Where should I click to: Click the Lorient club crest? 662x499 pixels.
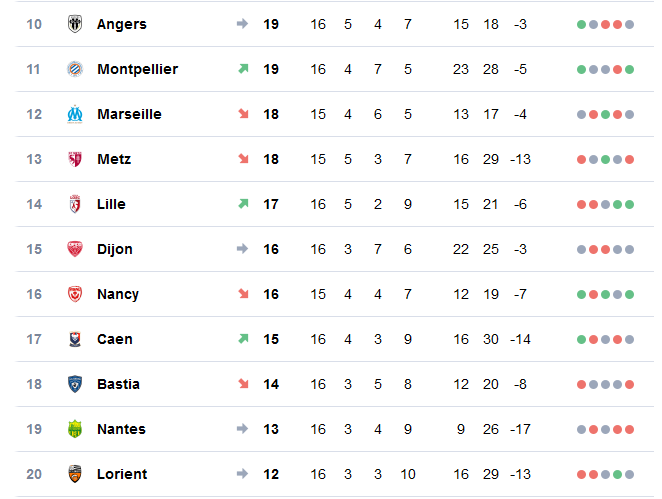(x=75, y=474)
